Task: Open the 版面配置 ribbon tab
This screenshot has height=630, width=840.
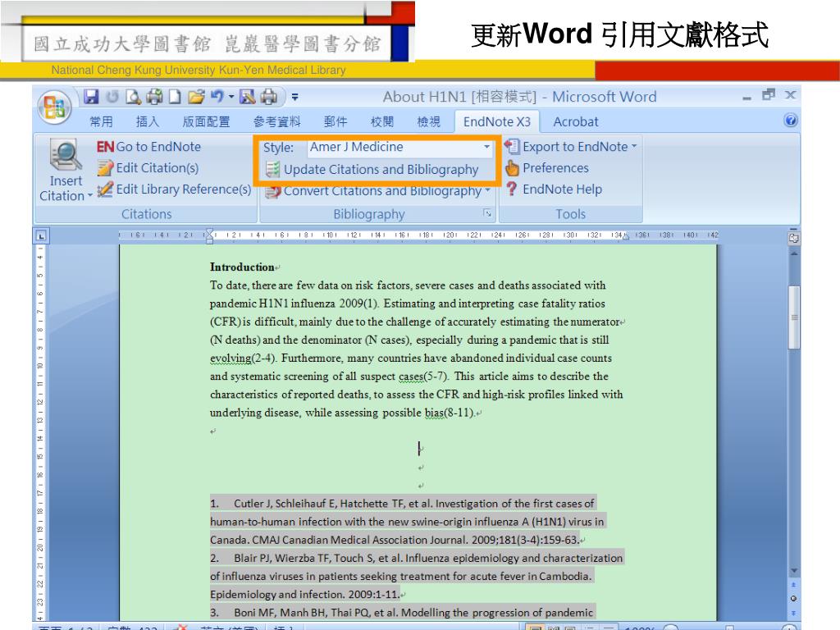Action: (x=206, y=121)
